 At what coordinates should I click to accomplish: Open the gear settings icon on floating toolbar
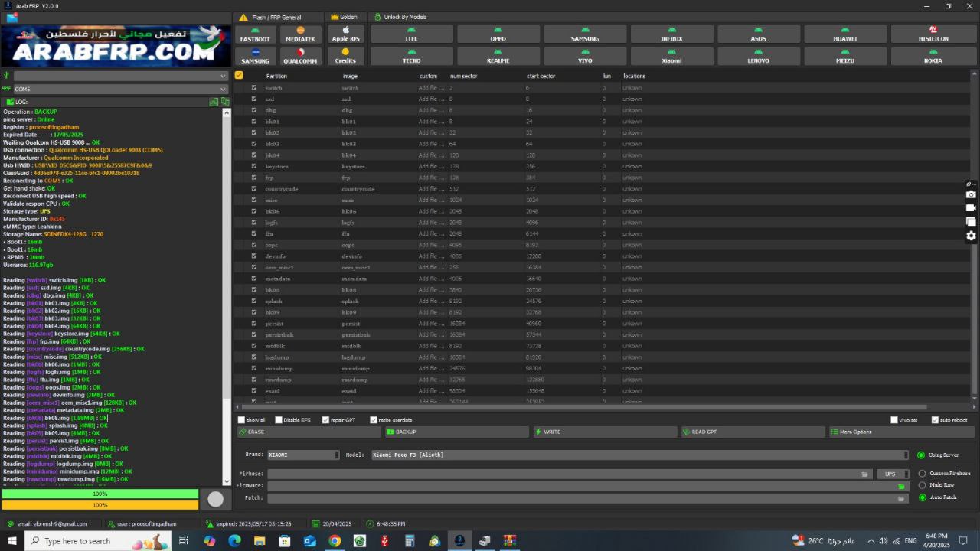point(971,236)
